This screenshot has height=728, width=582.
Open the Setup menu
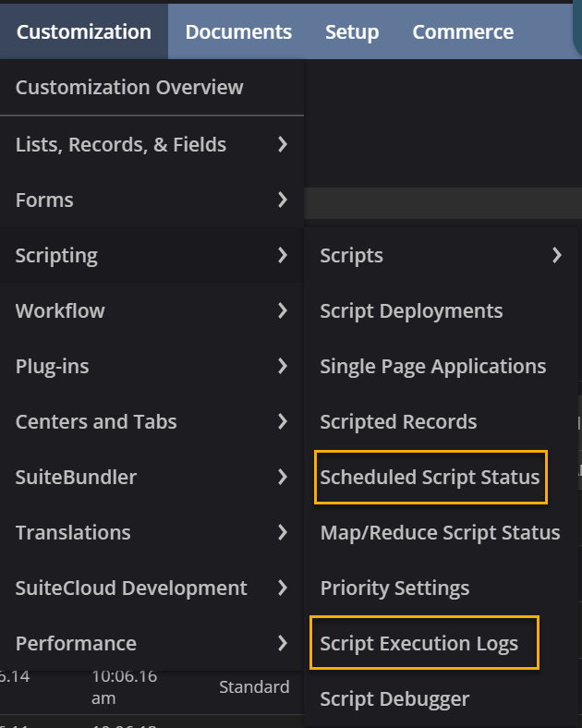(x=352, y=31)
